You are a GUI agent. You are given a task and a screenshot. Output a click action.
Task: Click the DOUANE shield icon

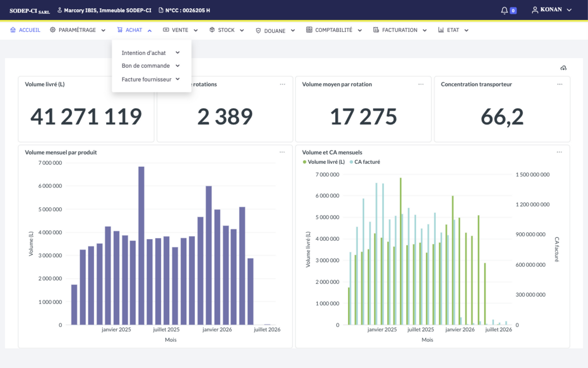(258, 31)
